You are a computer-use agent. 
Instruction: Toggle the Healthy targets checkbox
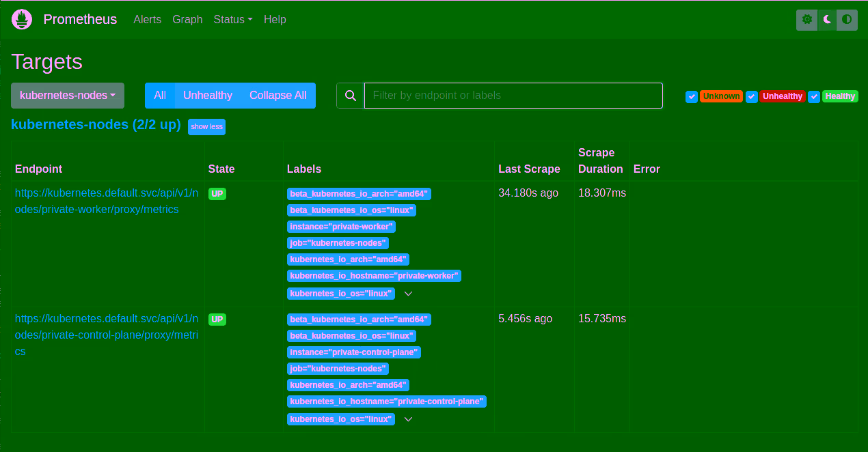coord(813,97)
